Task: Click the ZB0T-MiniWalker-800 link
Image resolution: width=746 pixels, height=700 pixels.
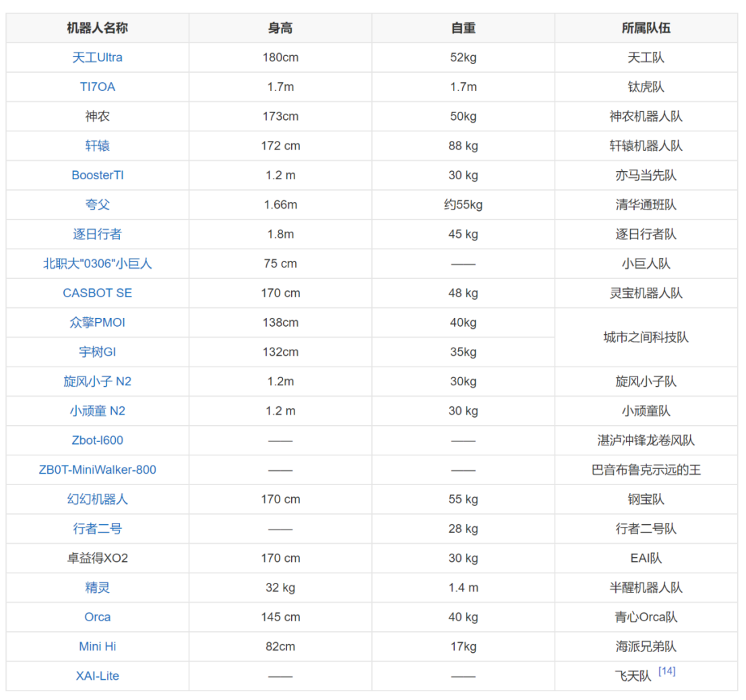Action: click(x=97, y=470)
